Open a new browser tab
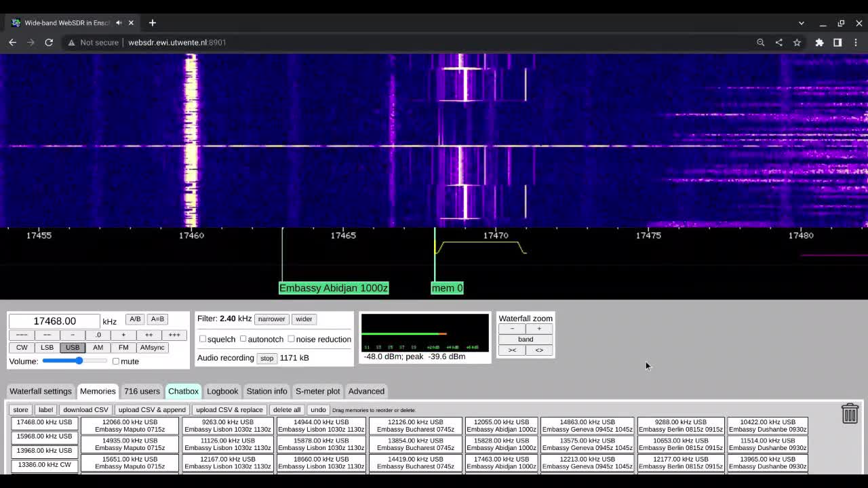Image resolution: width=868 pixels, height=488 pixels. (x=152, y=22)
